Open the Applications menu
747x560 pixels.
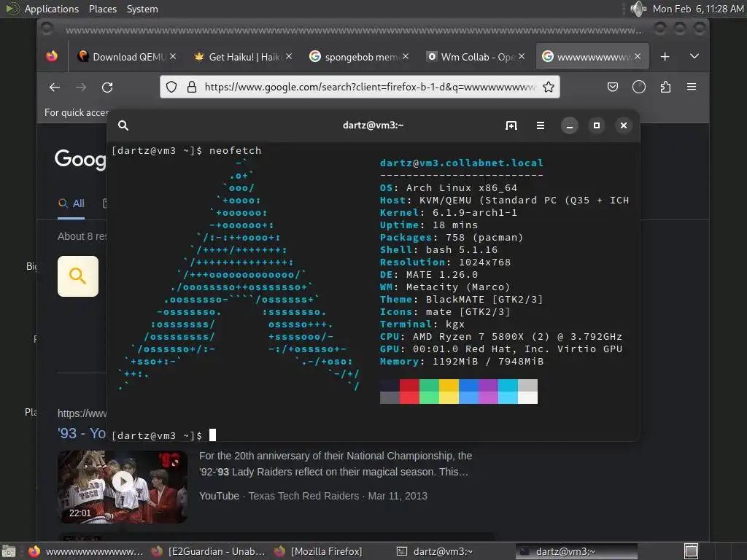(x=52, y=9)
